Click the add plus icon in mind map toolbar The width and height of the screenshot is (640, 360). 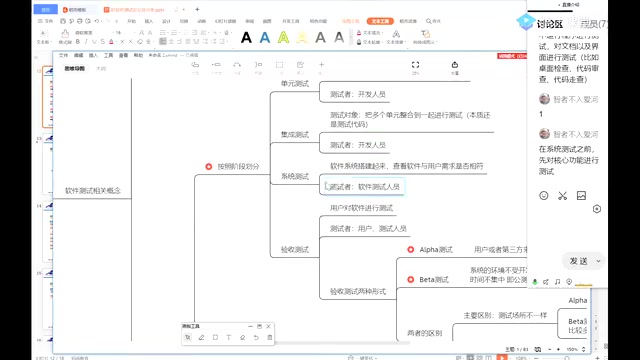tap(321, 64)
